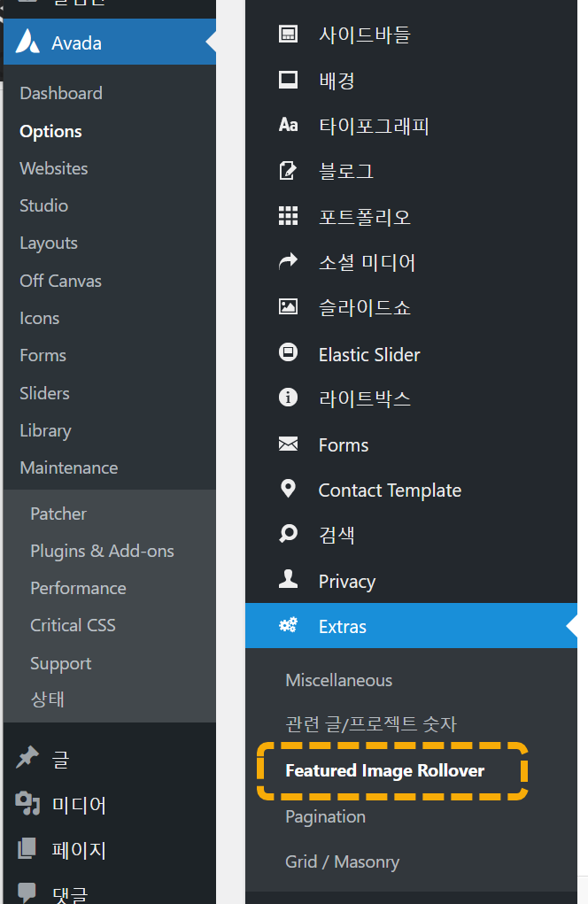This screenshot has width=588, height=904.
Task: Open 글 posts menu label
Action: [x=60, y=759]
